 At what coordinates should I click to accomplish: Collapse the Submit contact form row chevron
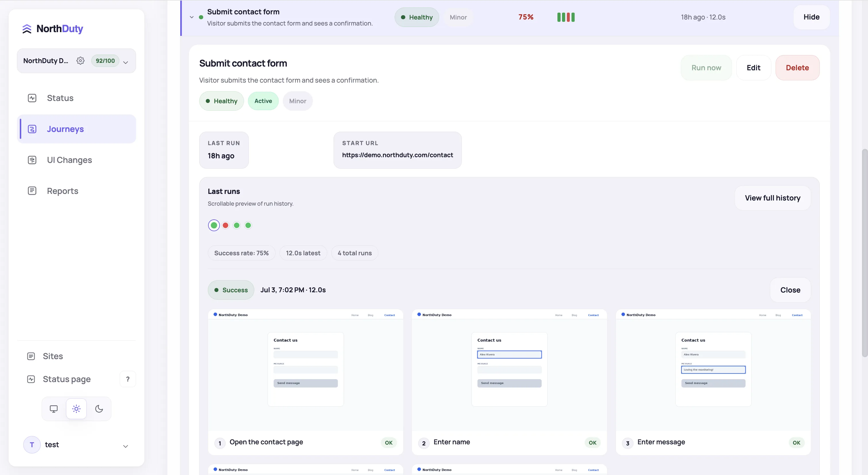coord(192,17)
